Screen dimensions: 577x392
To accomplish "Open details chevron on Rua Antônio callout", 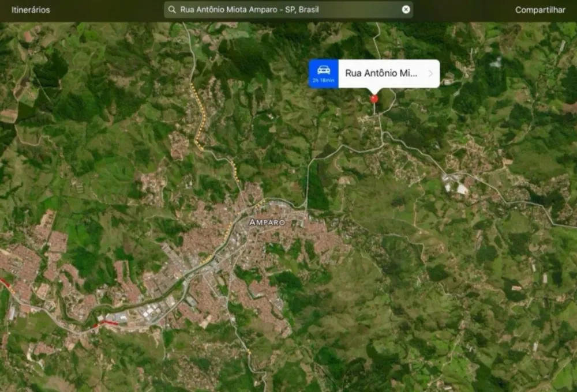I will pyautogui.click(x=430, y=74).
